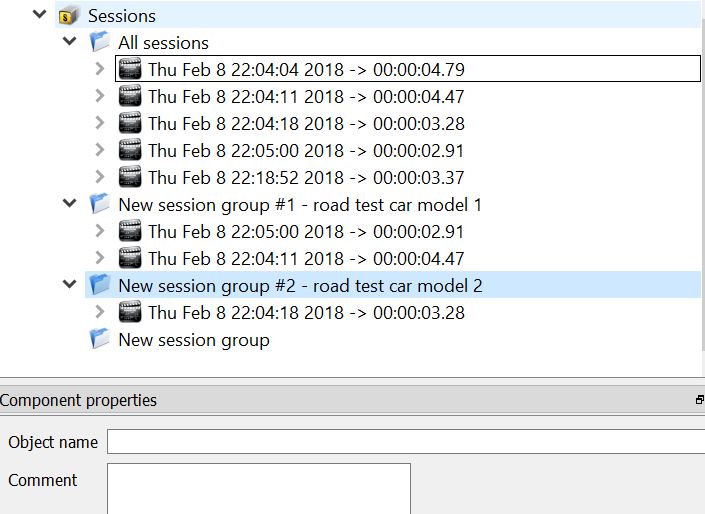705x514 pixels.
Task: Select session Thu Feb 8 22:04:18 in All sessions
Action: (x=306, y=124)
